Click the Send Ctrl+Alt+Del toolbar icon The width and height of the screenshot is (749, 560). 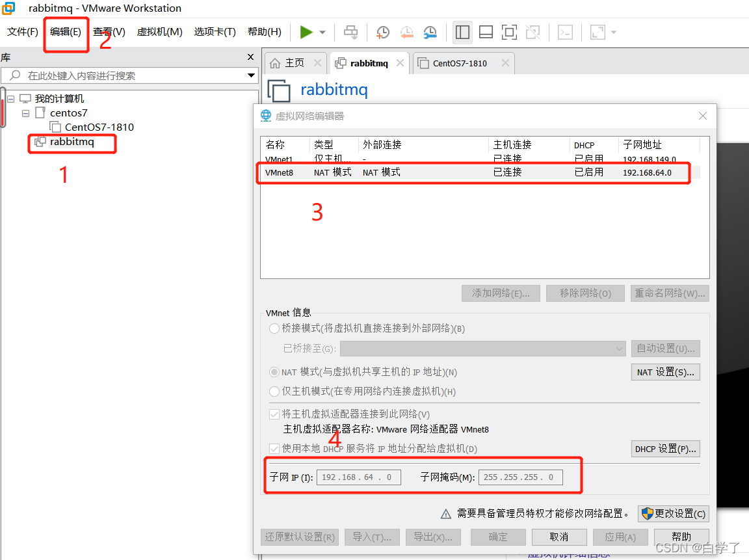[x=350, y=32]
